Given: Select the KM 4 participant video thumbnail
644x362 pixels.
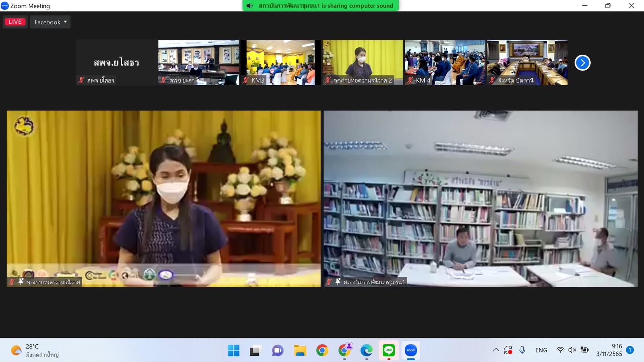Looking at the screenshot, I should (x=445, y=63).
